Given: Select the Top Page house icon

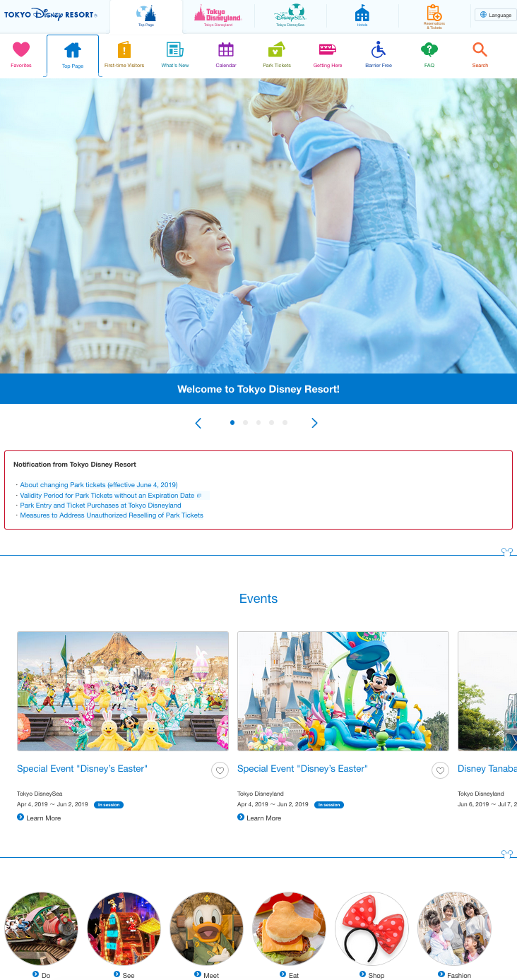Looking at the screenshot, I should (x=73, y=50).
